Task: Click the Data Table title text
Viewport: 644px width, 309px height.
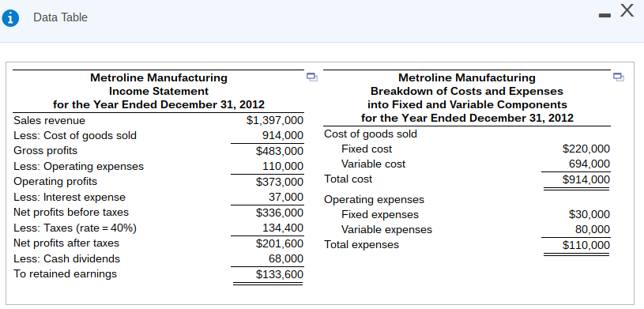Action: tap(60, 17)
